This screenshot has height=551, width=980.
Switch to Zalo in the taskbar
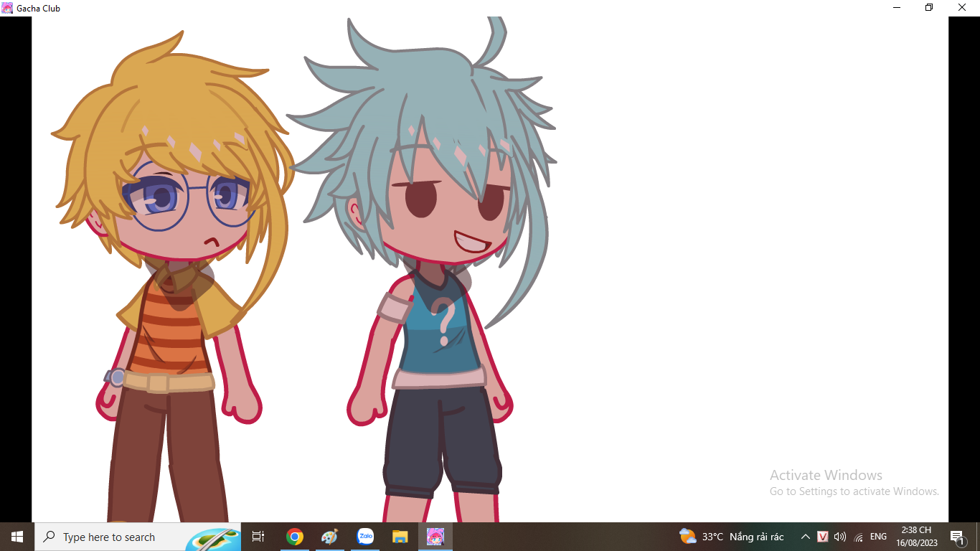[x=365, y=537]
